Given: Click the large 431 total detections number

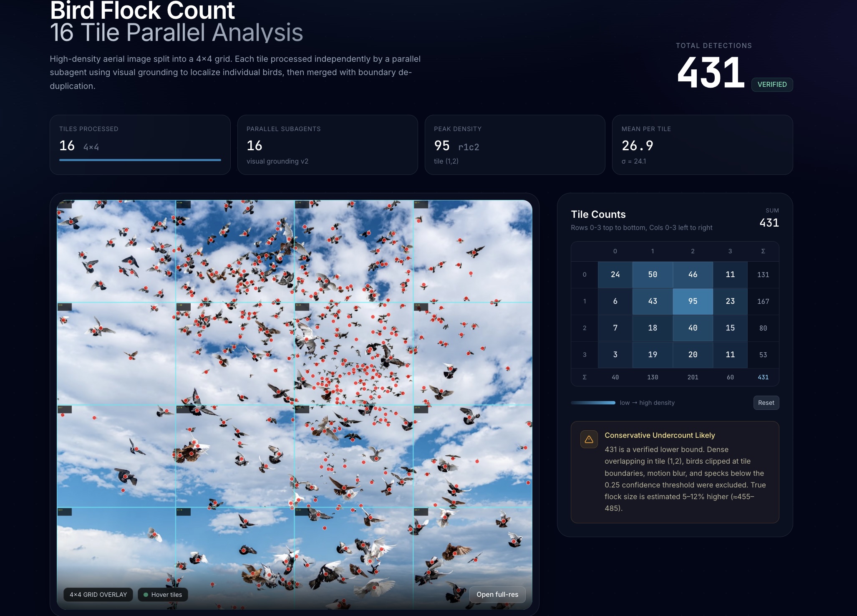Looking at the screenshot, I should [711, 73].
